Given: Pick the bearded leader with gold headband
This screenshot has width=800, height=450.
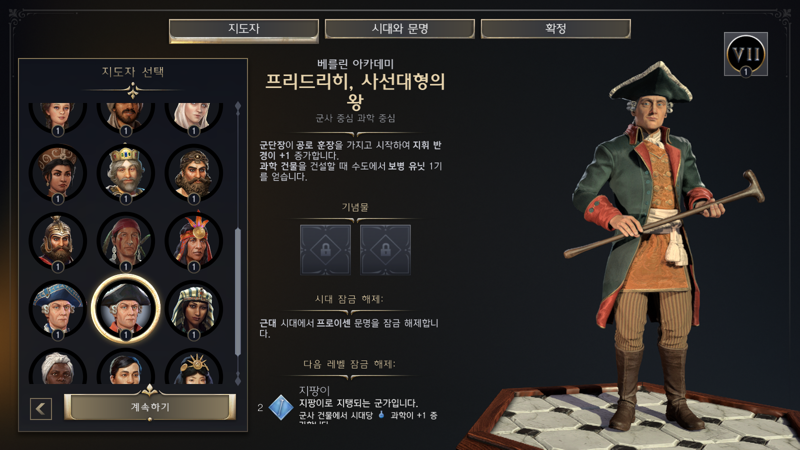Looking at the screenshot, I should (193, 172).
